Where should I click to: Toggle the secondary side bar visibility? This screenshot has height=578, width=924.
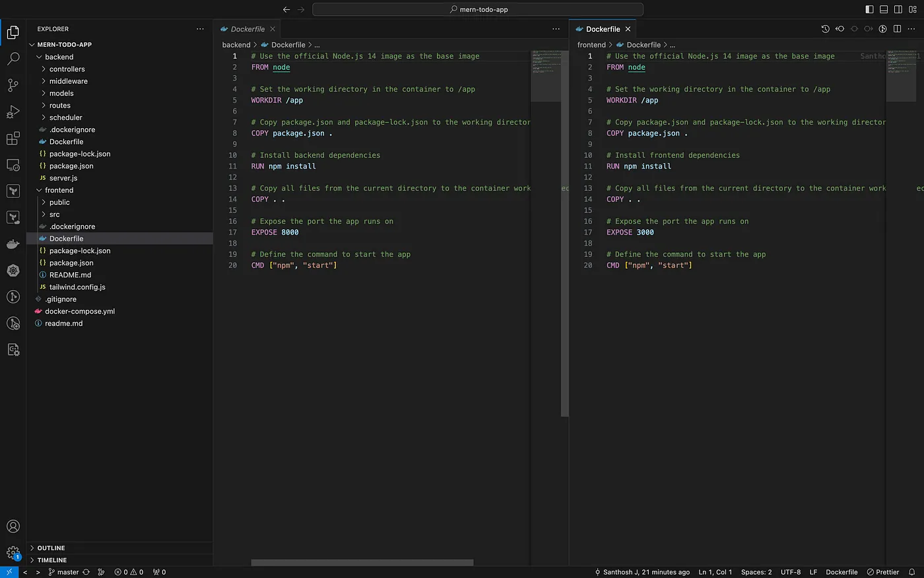pyautogui.click(x=898, y=9)
